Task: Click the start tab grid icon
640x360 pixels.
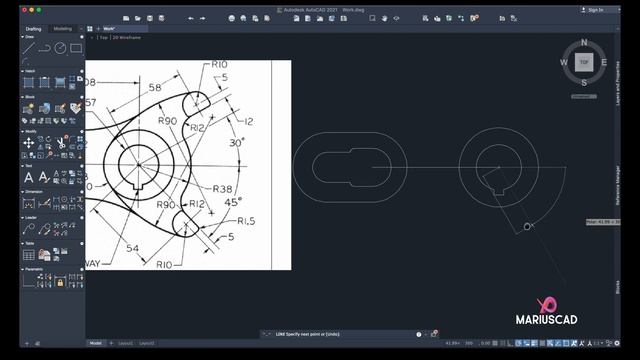Action: click(90, 29)
